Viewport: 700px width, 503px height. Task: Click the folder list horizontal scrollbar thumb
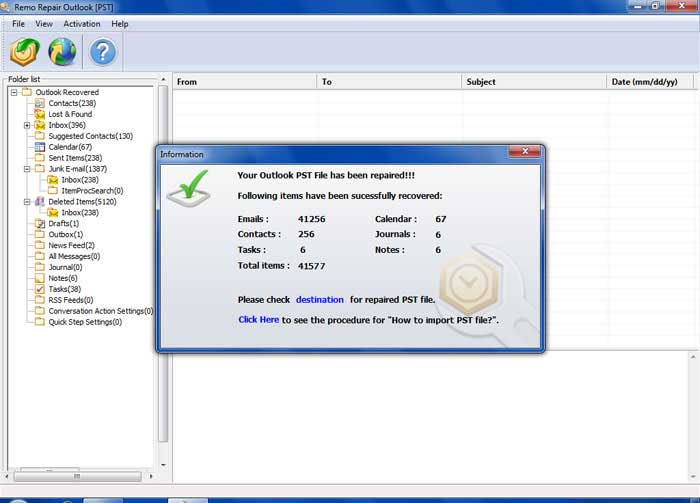pos(77,477)
